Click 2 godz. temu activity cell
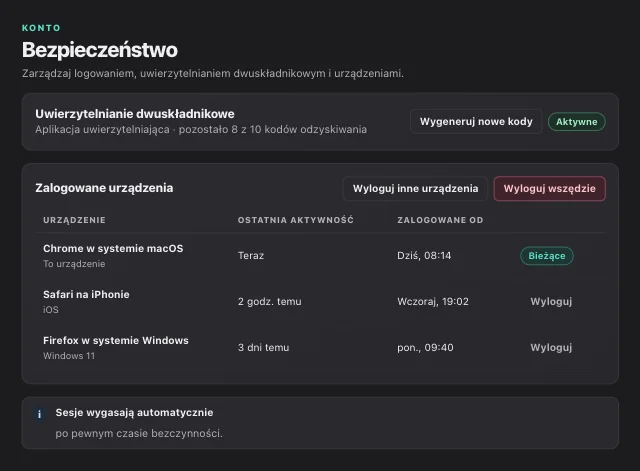Viewport: 640px width, 471px height. point(269,302)
